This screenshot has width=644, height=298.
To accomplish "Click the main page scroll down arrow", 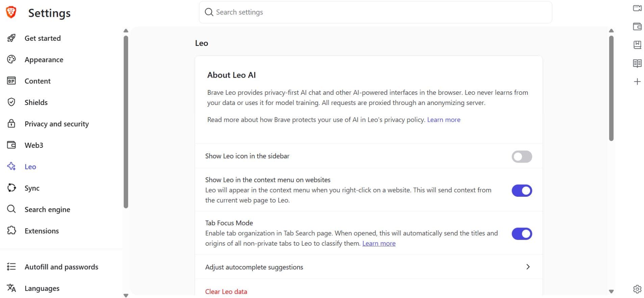I will point(611,291).
